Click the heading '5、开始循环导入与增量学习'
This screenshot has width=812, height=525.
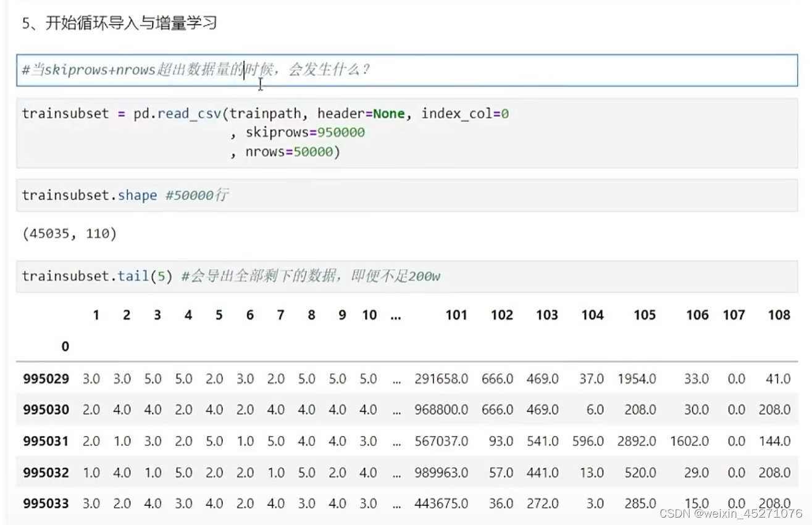click(119, 23)
